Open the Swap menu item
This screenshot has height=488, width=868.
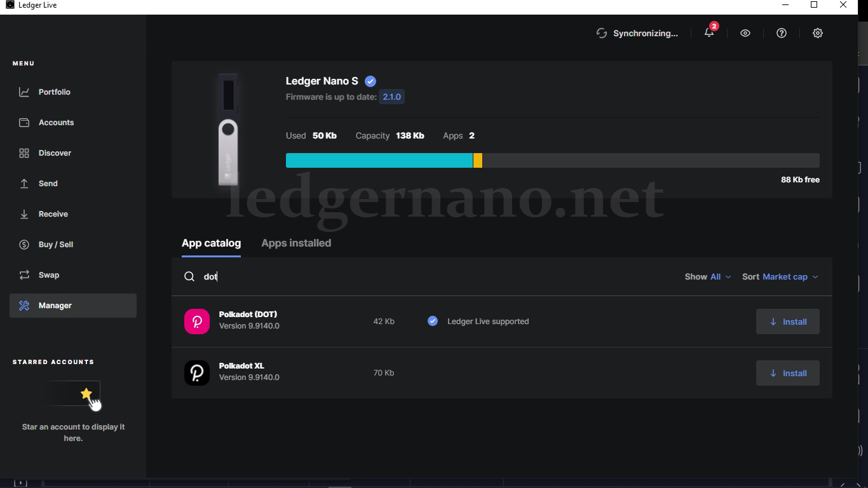tap(73, 275)
